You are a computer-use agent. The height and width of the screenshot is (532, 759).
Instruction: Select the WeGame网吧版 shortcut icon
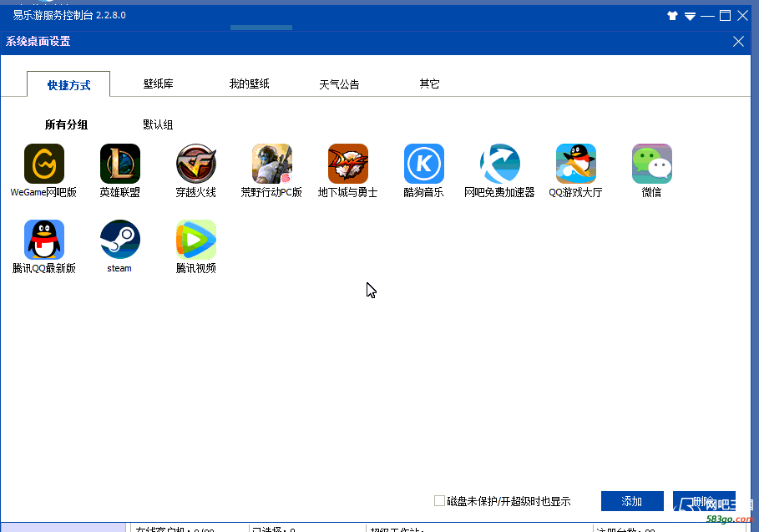[44, 164]
